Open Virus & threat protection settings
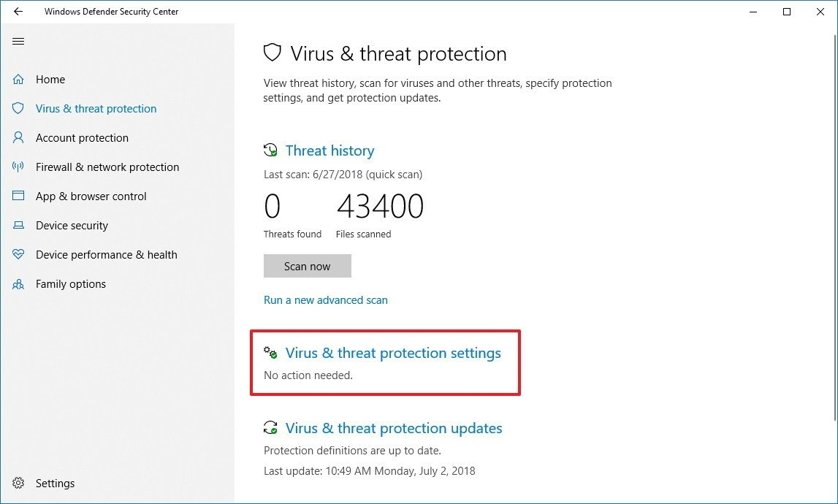Screen dimensions: 838x504 coord(393,353)
